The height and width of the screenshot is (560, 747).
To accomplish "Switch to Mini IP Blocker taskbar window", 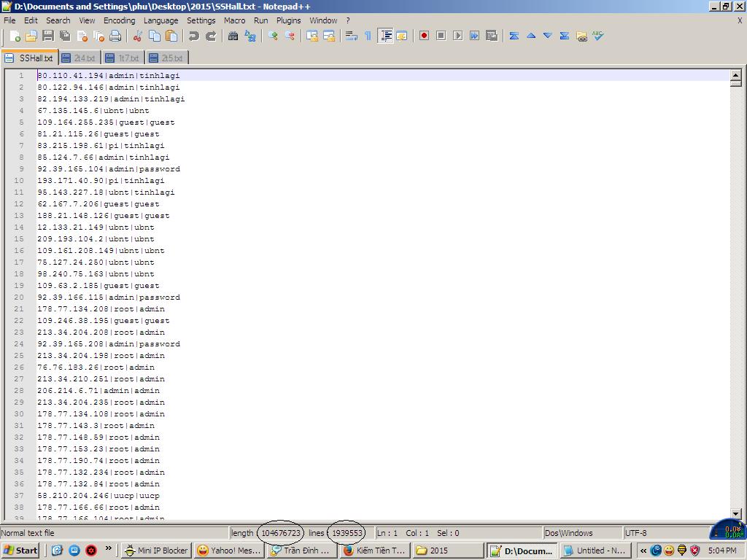I will 156,551.
